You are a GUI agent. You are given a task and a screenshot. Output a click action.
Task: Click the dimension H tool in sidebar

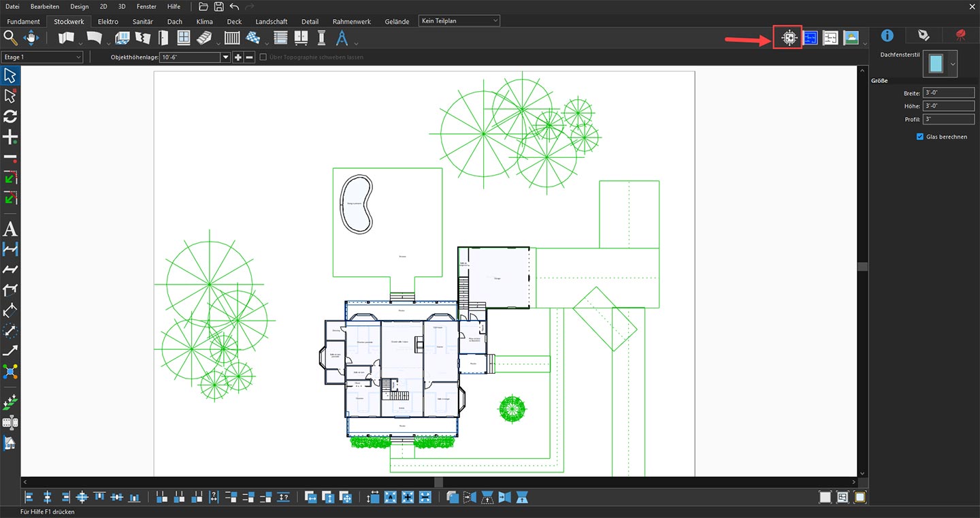10,249
